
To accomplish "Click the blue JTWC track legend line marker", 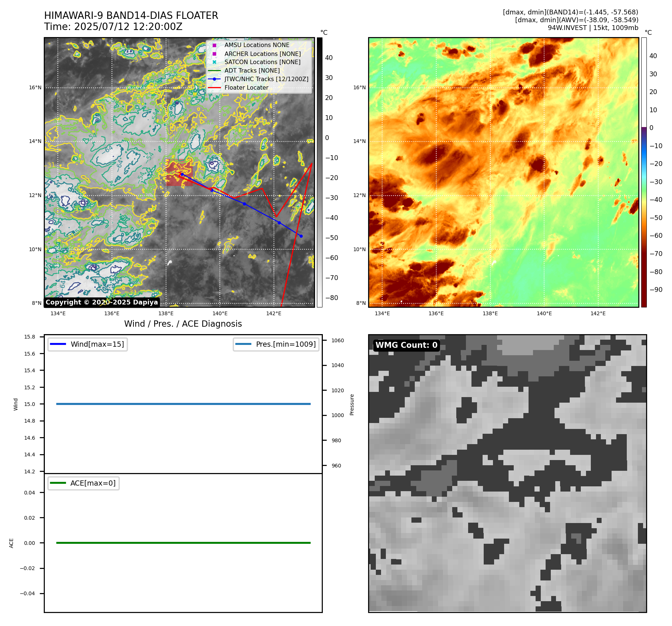I will [214, 79].
